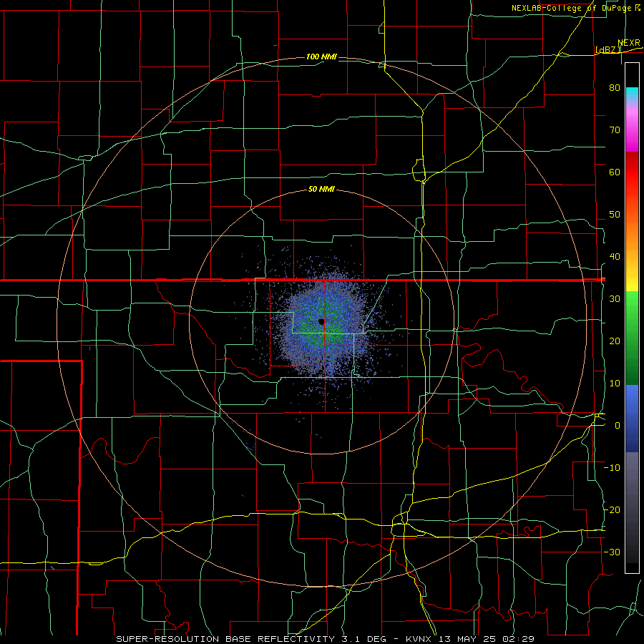Viewport: 644px width, 644px height.
Task: Click the "[dBZ]" units label
Action: tap(608, 50)
